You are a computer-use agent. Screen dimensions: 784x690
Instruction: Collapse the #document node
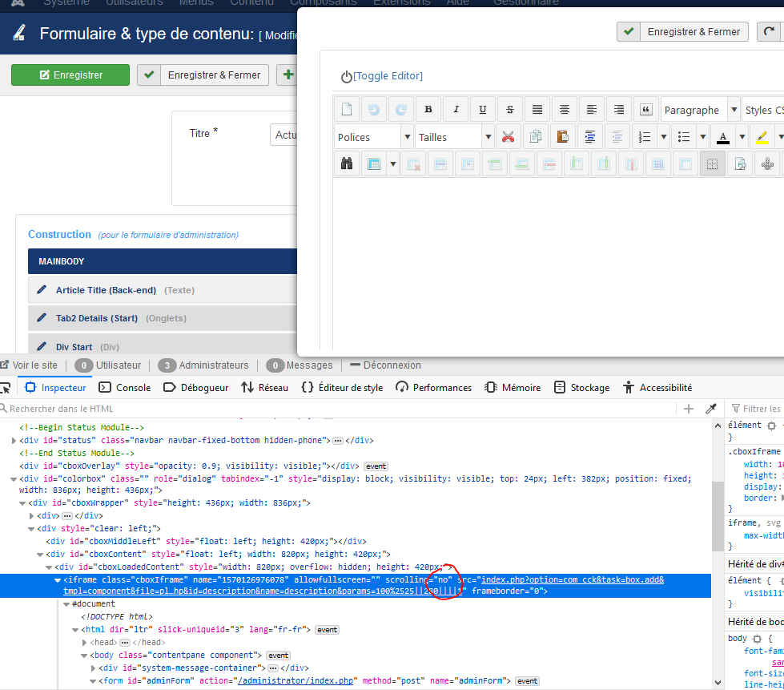coord(66,604)
